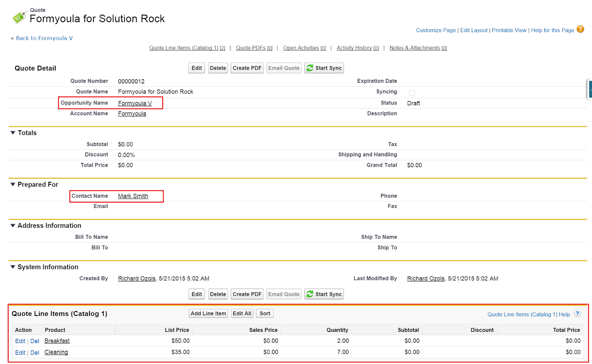Open the collapsed side panel tab on right edge
The width and height of the screenshot is (592, 364).
(589, 89)
